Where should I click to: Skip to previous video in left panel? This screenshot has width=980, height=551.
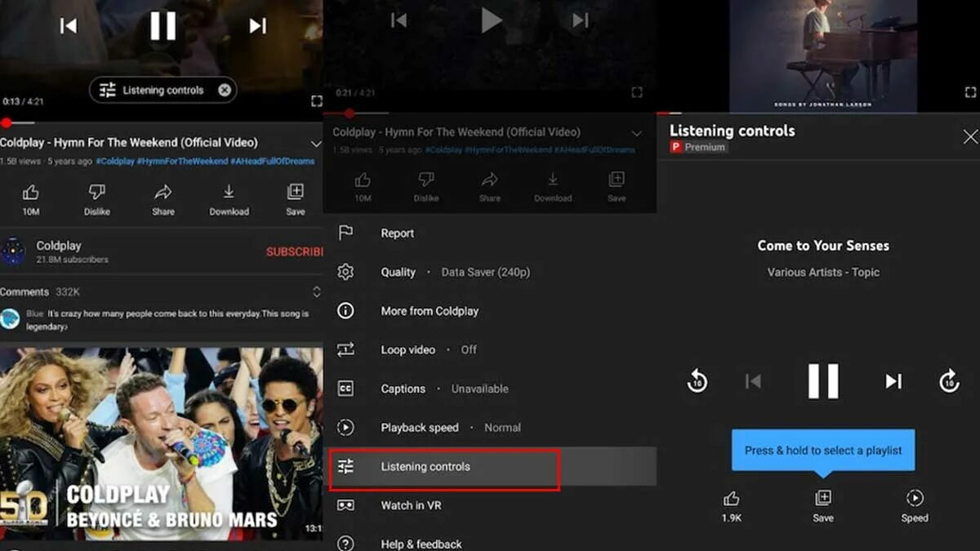69,25
